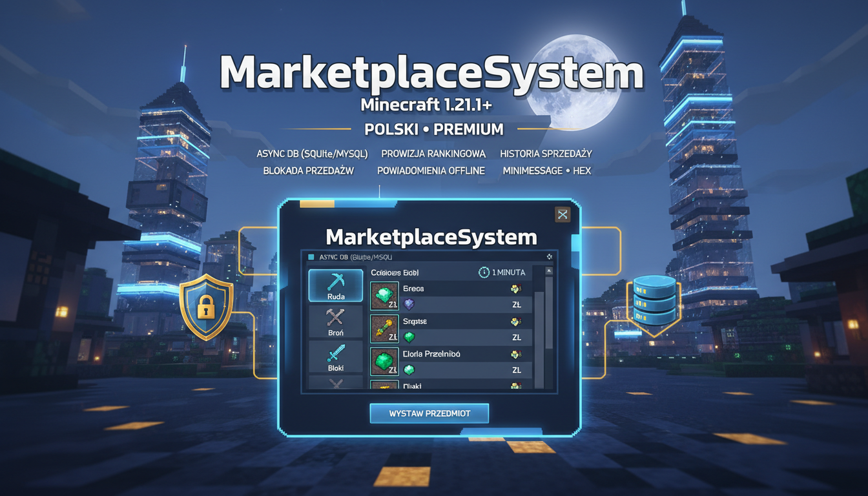Screen dimensions: 868x496
Task: Close the MarketplaceSystem panel with X
Action: pyautogui.click(x=563, y=214)
